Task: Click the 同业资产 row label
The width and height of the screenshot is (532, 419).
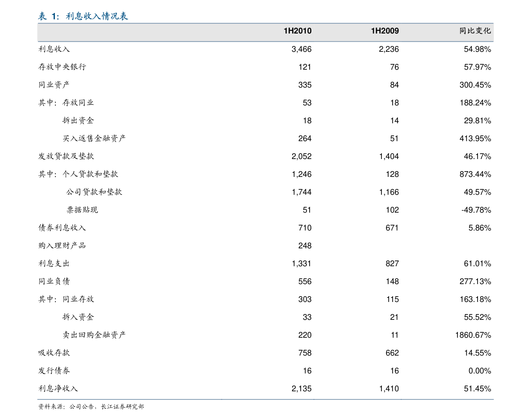Action: click(x=54, y=84)
